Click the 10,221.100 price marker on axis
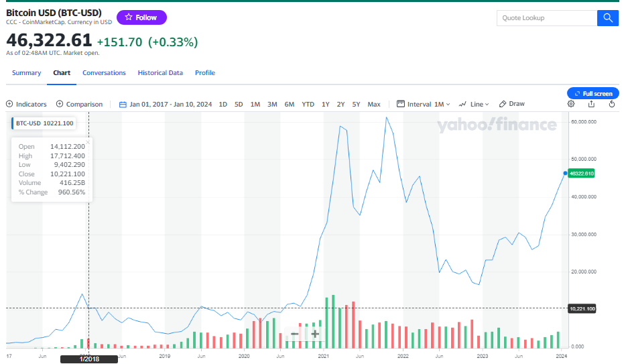Viewport: 624px width, 364px height. coord(582,309)
